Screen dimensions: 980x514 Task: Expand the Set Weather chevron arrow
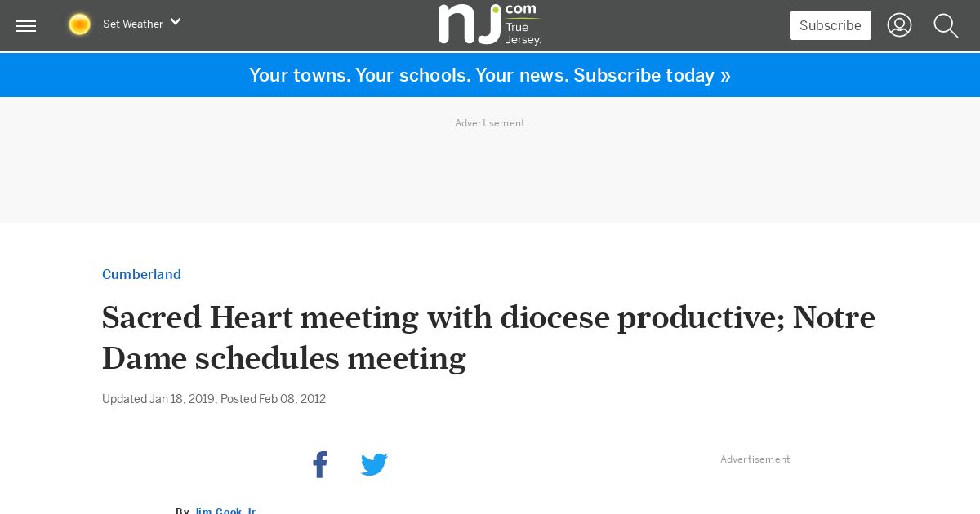[x=175, y=22]
